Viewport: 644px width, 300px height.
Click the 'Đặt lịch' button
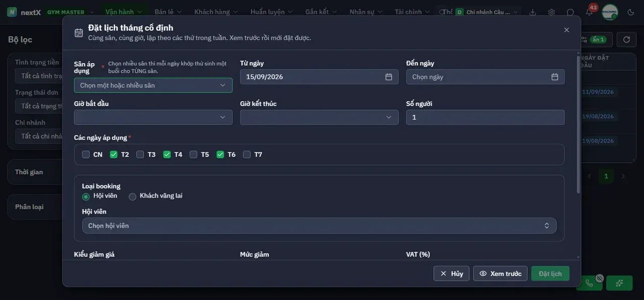point(550,273)
